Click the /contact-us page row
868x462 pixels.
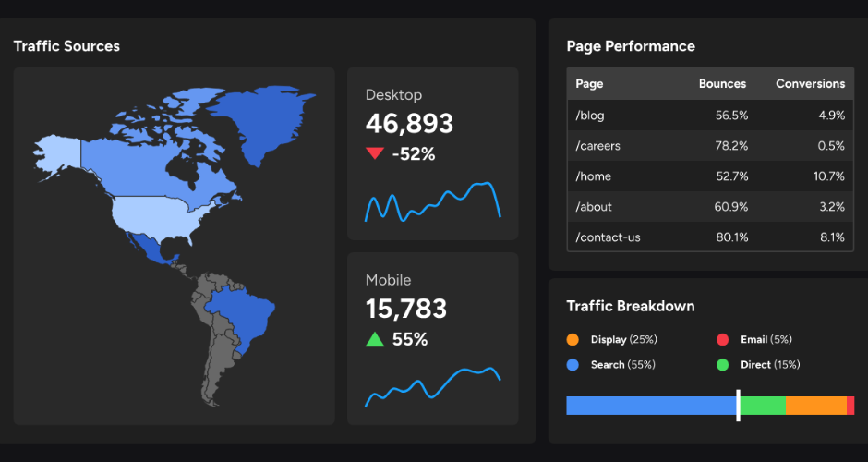click(x=709, y=237)
